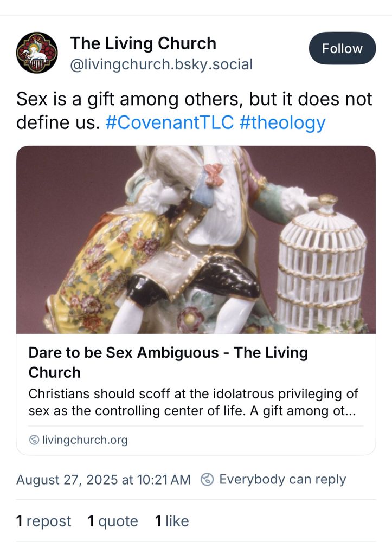Click the globe icon before Everybody can reply
The height and width of the screenshot is (542, 392).
(x=207, y=480)
